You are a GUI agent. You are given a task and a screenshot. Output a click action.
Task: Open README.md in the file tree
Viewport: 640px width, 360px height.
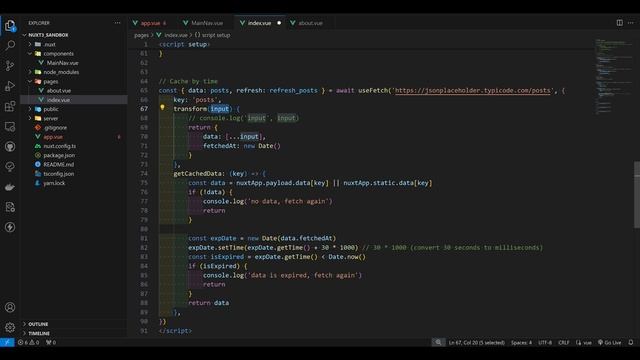(58, 164)
